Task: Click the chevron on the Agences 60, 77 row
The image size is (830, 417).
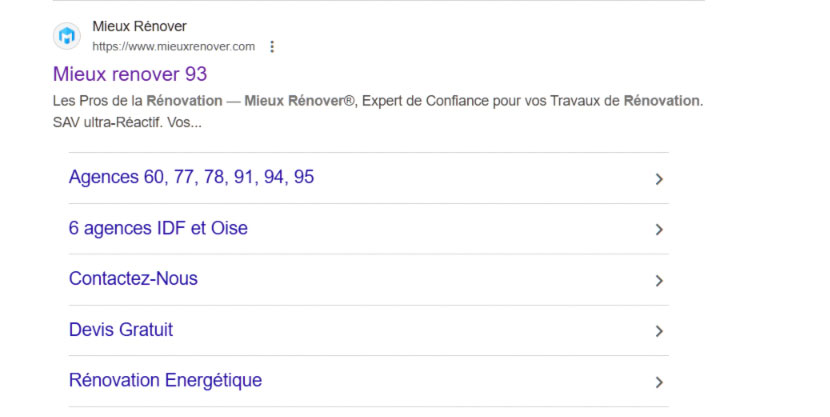Action: click(659, 179)
